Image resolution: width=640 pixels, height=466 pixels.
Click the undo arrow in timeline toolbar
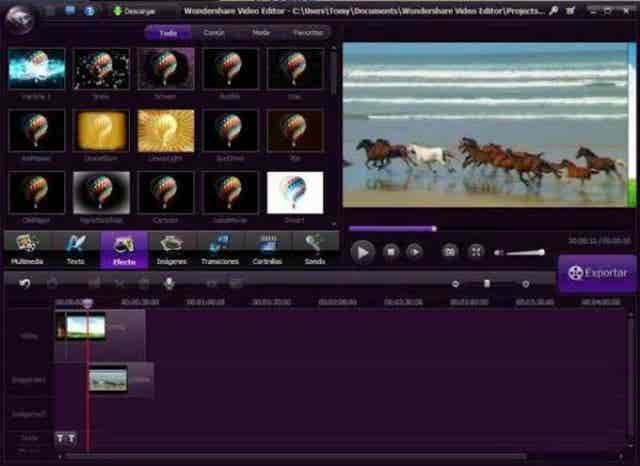pos(25,284)
